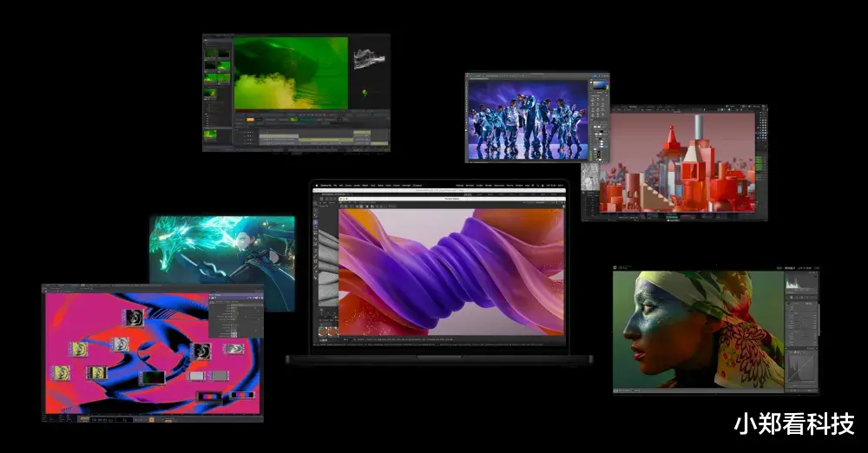Screen dimensions: 868x453
Task: Click the purple twisted fabric render on the laptop
Action: pyautogui.click(x=451, y=272)
